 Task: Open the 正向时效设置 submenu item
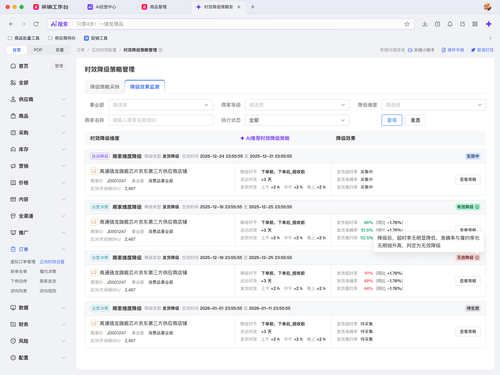52,262
